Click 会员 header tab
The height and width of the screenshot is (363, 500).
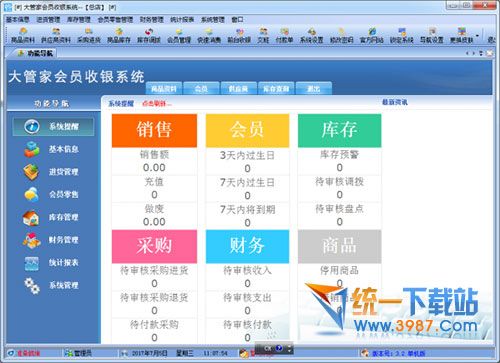(201, 89)
